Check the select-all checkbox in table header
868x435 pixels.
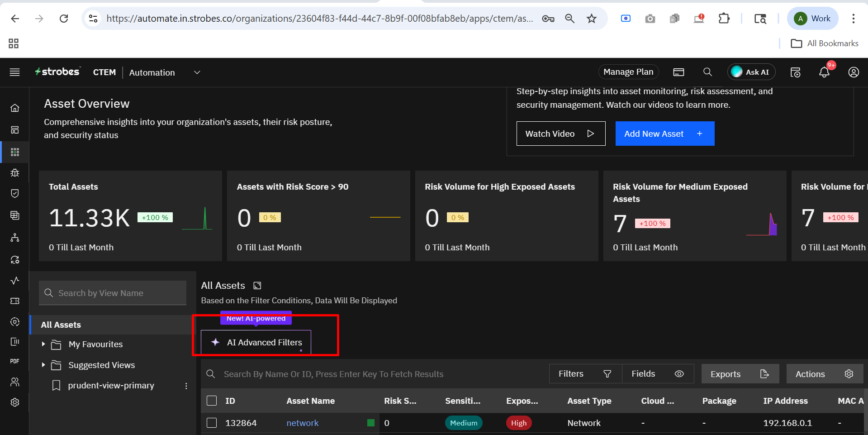tap(212, 401)
